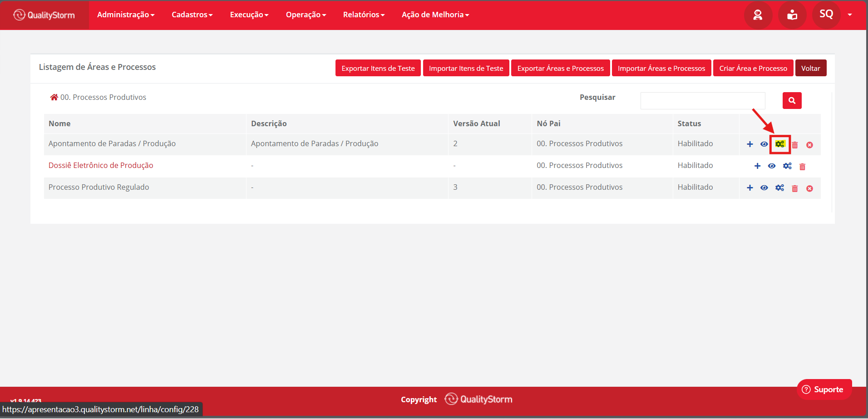Focus the Pesquisar search field
Viewport: 868px width, 419px height.
point(703,101)
